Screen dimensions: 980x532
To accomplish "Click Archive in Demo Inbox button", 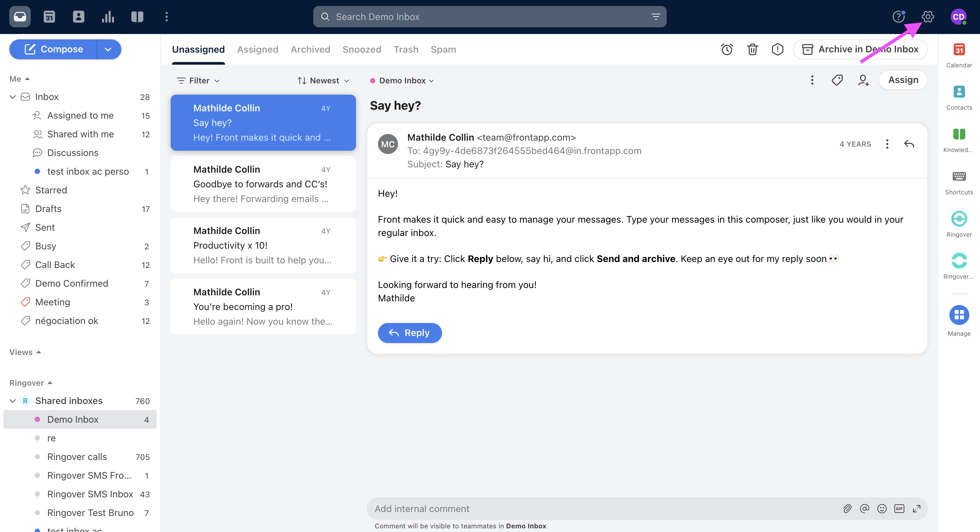I will click(860, 49).
